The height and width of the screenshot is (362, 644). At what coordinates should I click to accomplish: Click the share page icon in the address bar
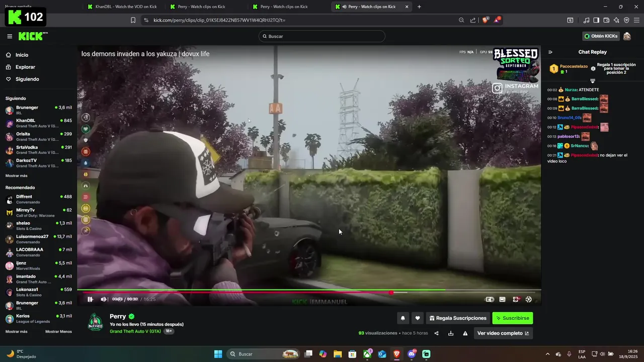tap(473, 20)
